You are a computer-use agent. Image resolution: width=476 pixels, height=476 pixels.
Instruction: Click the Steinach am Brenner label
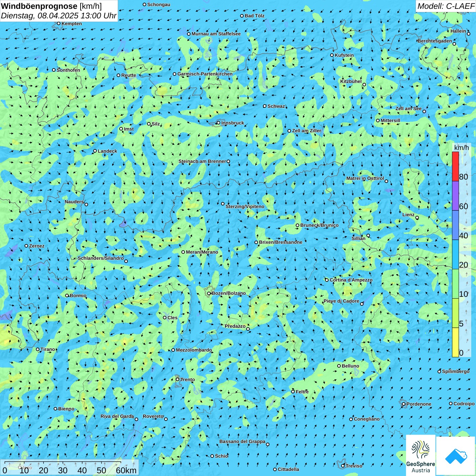[202, 161]
